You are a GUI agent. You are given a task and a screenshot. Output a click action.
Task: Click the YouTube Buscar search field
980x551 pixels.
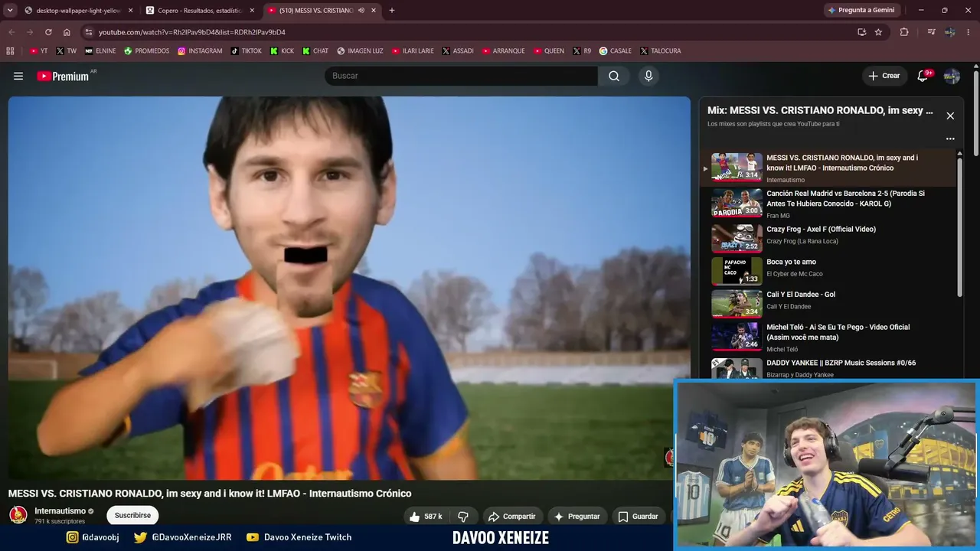pos(461,76)
